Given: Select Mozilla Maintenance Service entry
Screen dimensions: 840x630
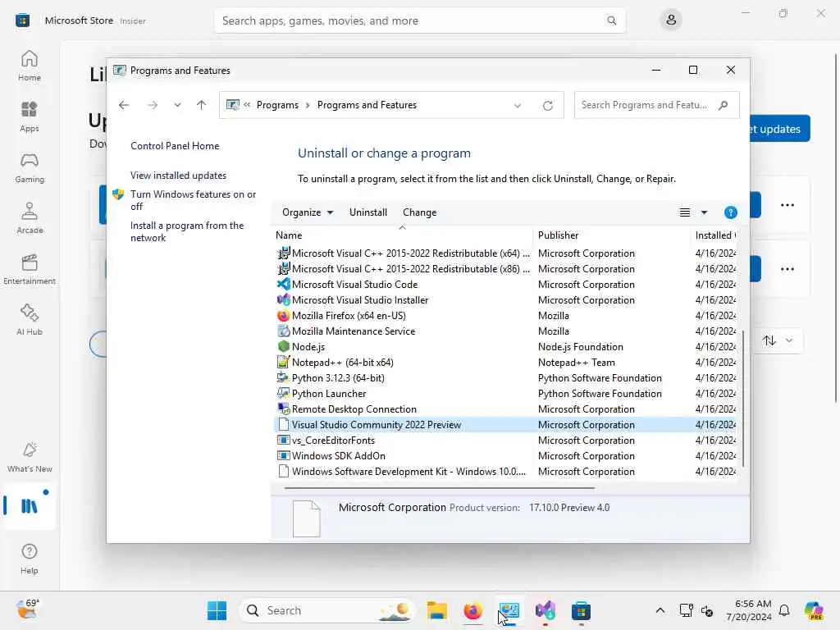Looking at the screenshot, I should (x=505, y=331).
